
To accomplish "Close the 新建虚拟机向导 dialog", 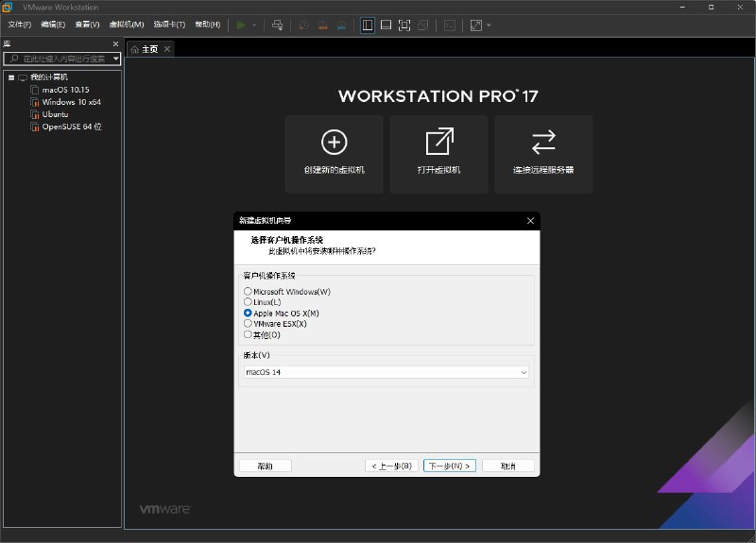I will pyautogui.click(x=530, y=221).
